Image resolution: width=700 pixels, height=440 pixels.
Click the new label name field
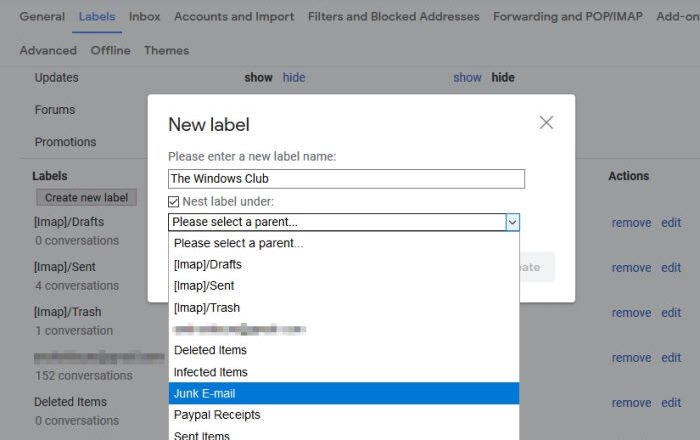point(346,179)
